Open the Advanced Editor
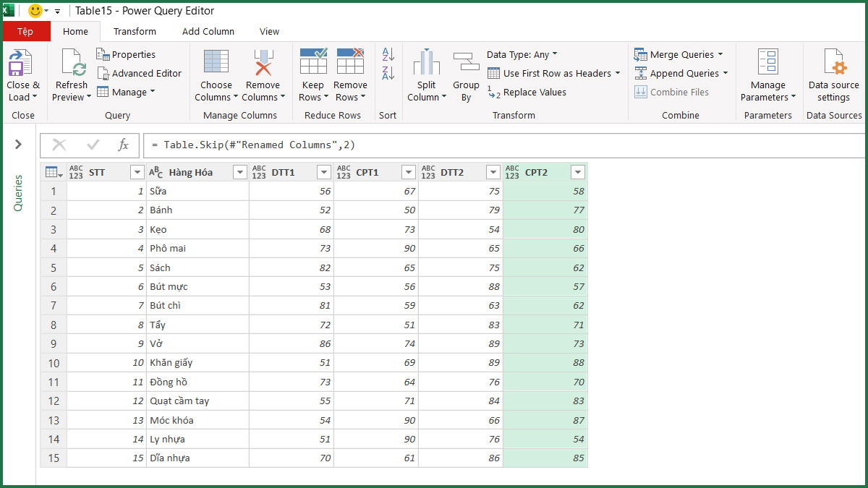 pyautogui.click(x=140, y=73)
